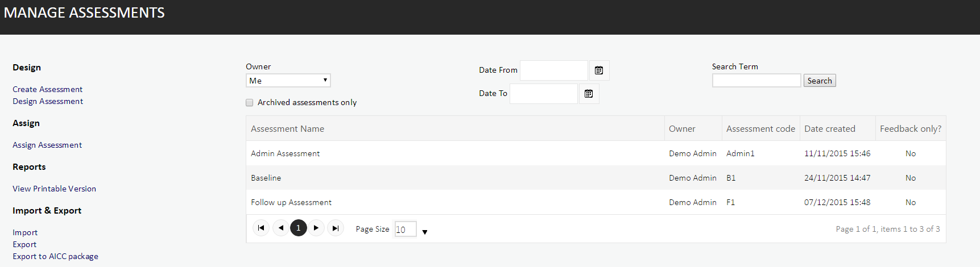Select page 1 in the pager

click(x=299, y=228)
